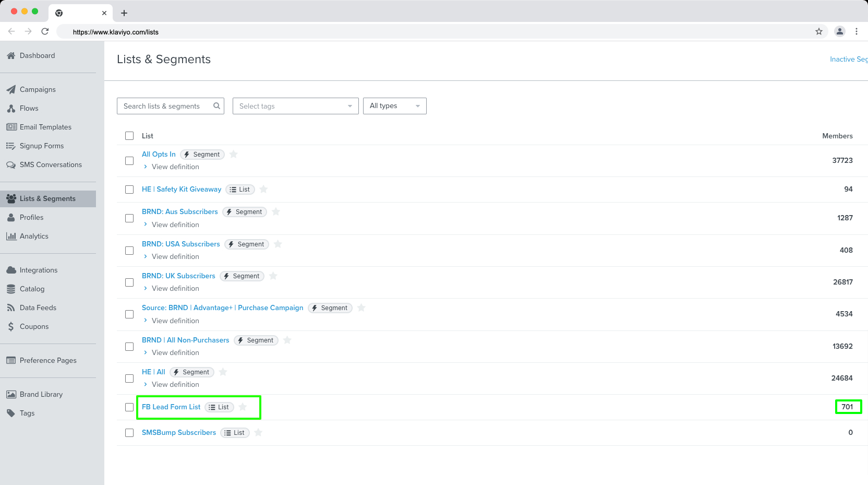Check the BRND | All Non-Purchasers checkbox
Viewport: 868px width, 485px height.
tap(129, 347)
